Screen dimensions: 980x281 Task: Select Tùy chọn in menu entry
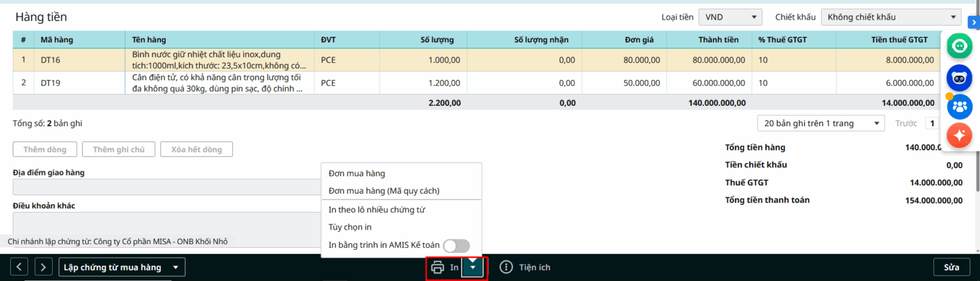click(x=350, y=227)
